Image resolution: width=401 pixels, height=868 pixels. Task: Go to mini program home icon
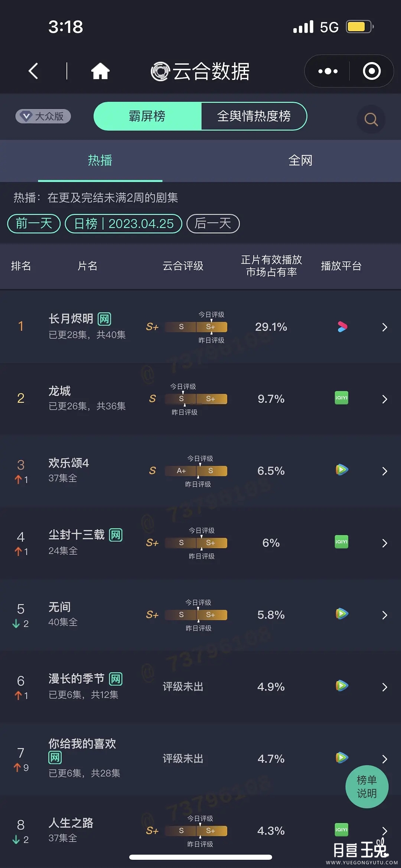[100, 71]
